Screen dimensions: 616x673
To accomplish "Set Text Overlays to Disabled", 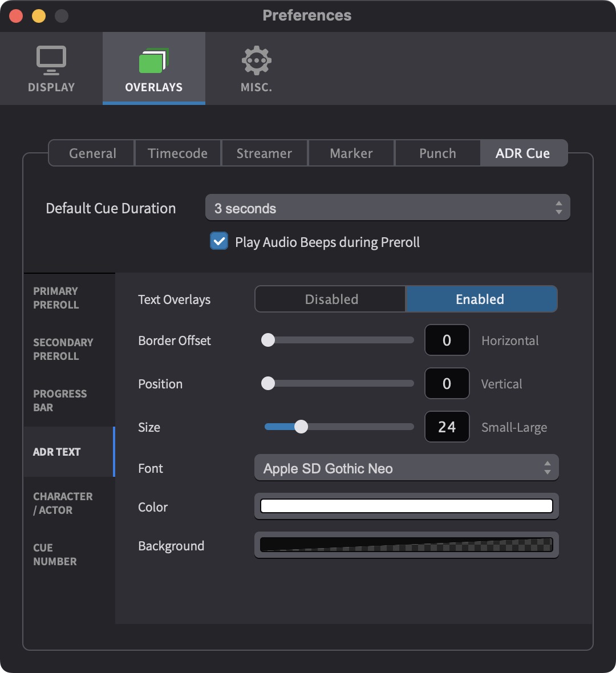I will (x=331, y=299).
